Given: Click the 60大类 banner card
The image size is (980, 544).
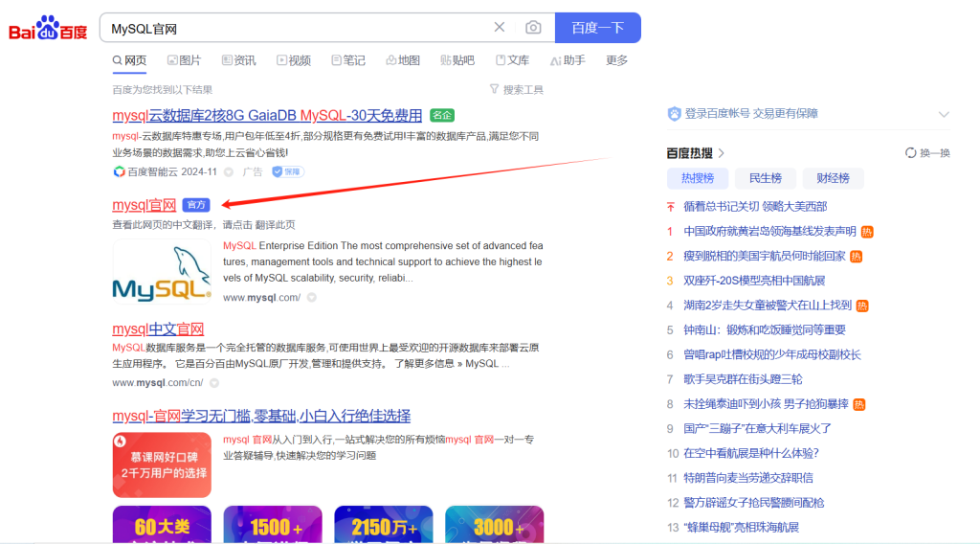Looking at the screenshot, I should coord(162,525).
